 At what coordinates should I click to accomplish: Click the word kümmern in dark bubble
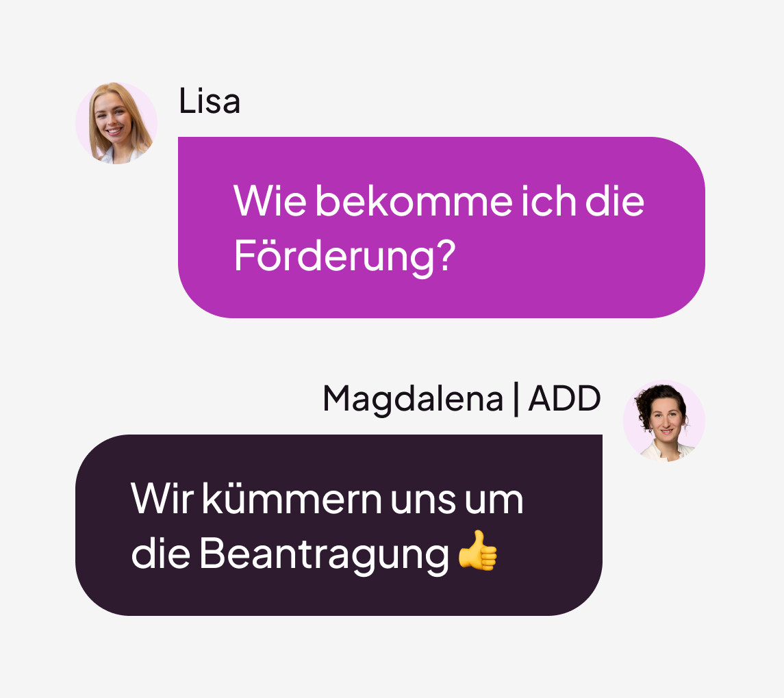tap(292, 499)
